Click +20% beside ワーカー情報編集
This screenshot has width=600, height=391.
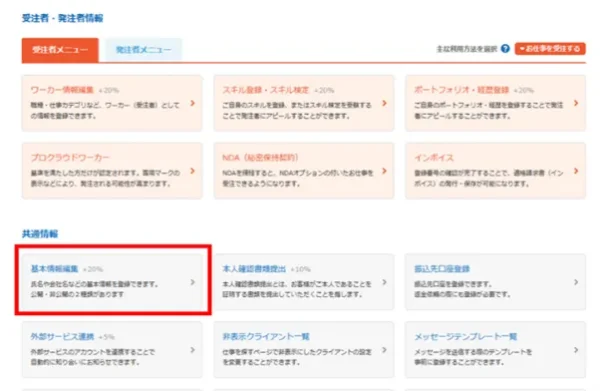click(x=109, y=90)
